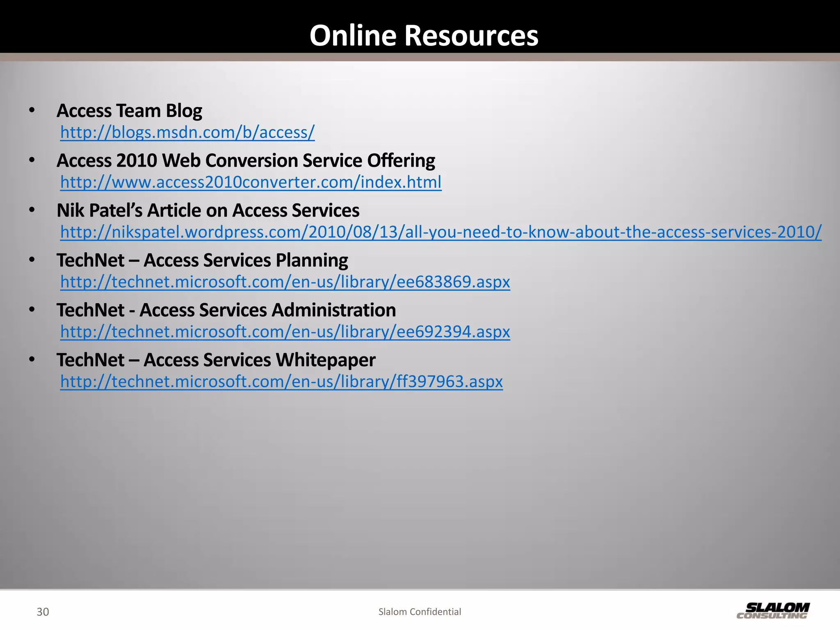Open the technet library ee683869.aspx link
840x630 pixels.
[x=285, y=282]
